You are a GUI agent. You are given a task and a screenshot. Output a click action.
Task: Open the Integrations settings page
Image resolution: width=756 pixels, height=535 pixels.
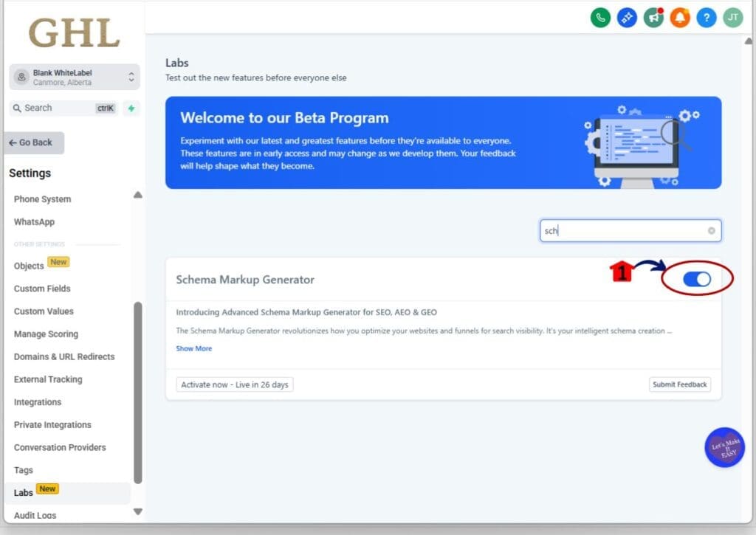37,402
